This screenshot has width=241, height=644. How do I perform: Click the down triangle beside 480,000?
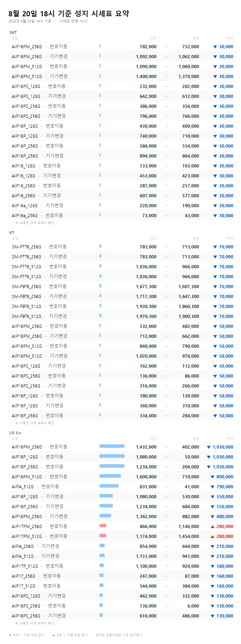pos(213,517)
